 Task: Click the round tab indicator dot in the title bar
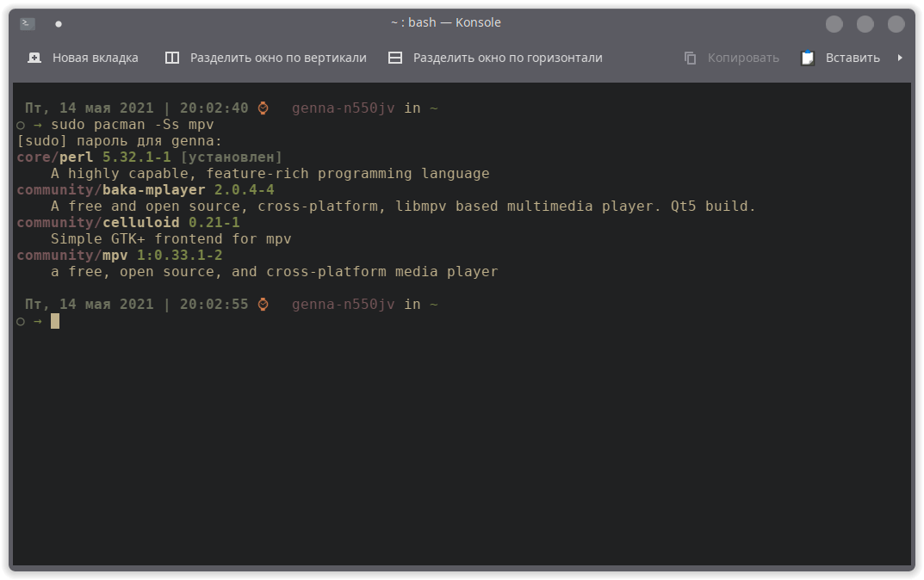tap(58, 23)
